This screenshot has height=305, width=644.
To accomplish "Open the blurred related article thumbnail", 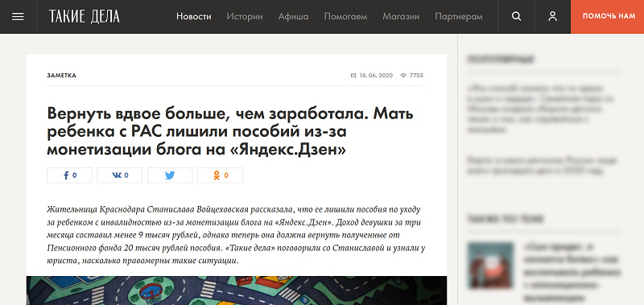I will 490,265.
